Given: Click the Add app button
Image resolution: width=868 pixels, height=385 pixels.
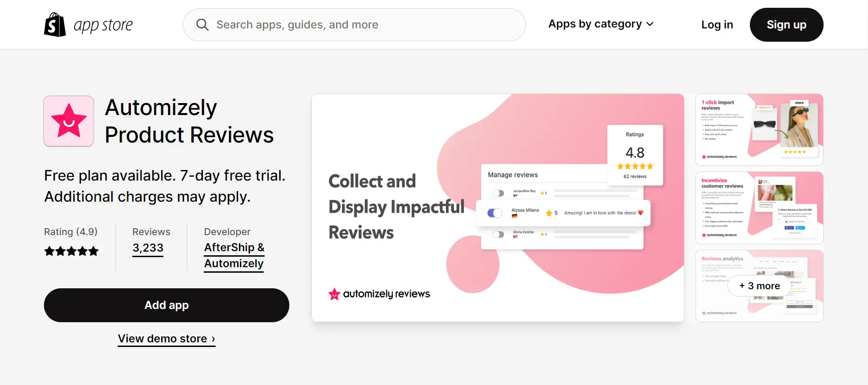Looking at the screenshot, I should click(167, 305).
